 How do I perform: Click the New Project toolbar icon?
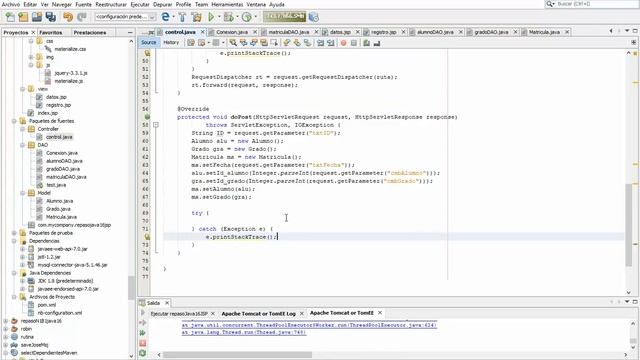pos(23,17)
